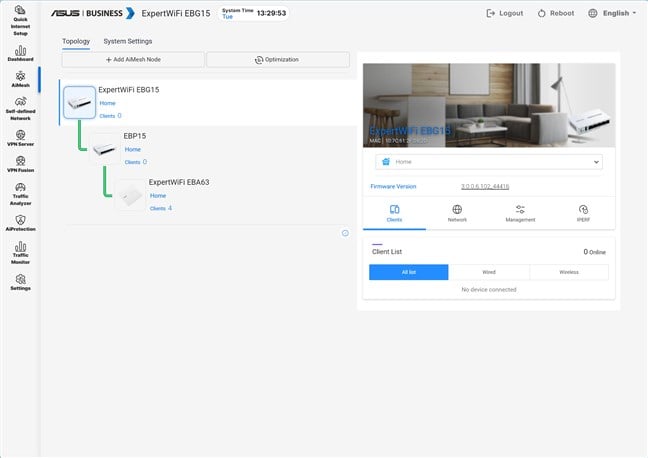Click Home link under ExpertWiFi EBG15
Viewport: 648px width, 458px height.
[107, 103]
